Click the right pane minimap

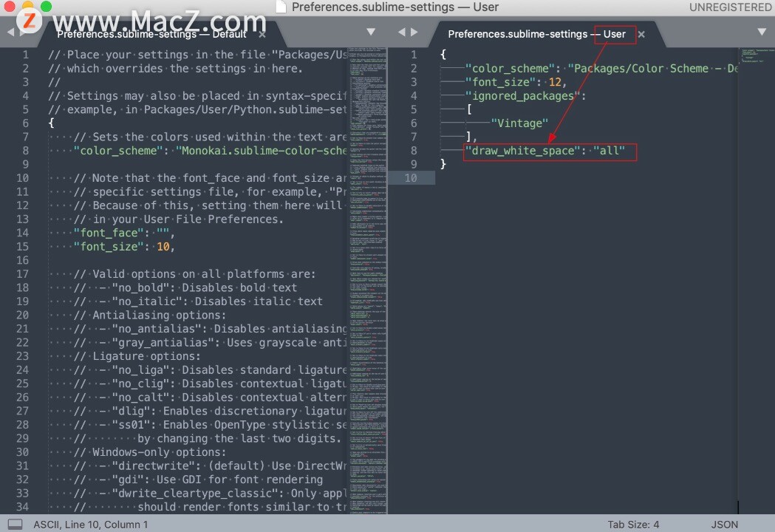point(757,280)
